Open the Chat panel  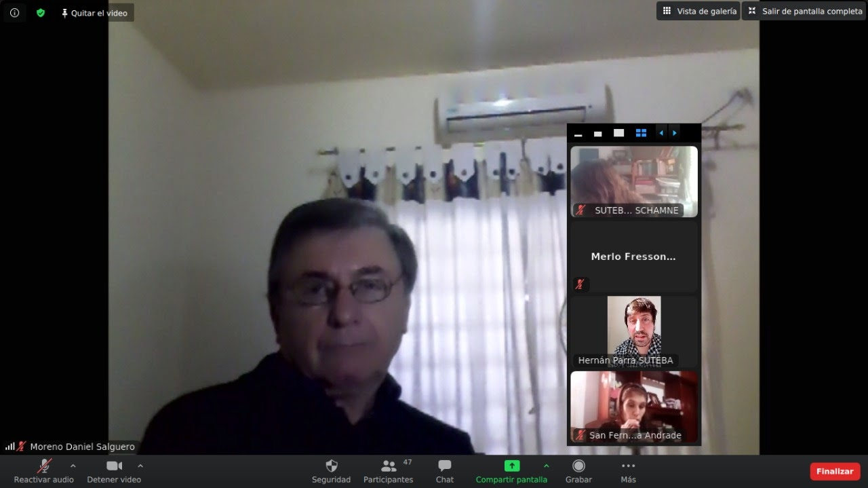pos(445,466)
